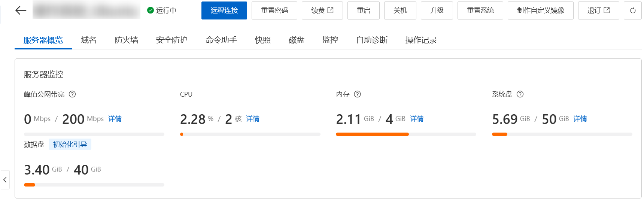Open CPU usage 详情 link
644x200 pixels.
[x=253, y=119]
